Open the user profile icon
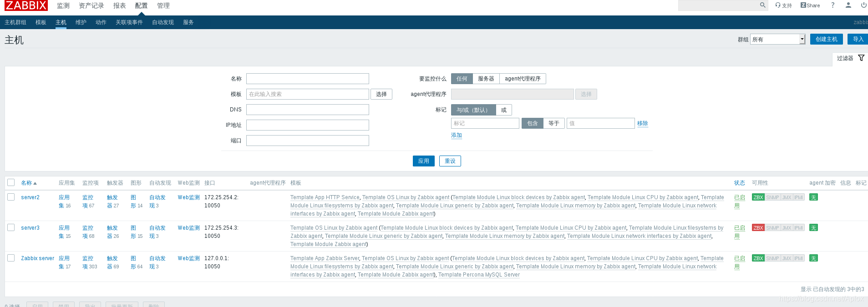 pos(848,5)
